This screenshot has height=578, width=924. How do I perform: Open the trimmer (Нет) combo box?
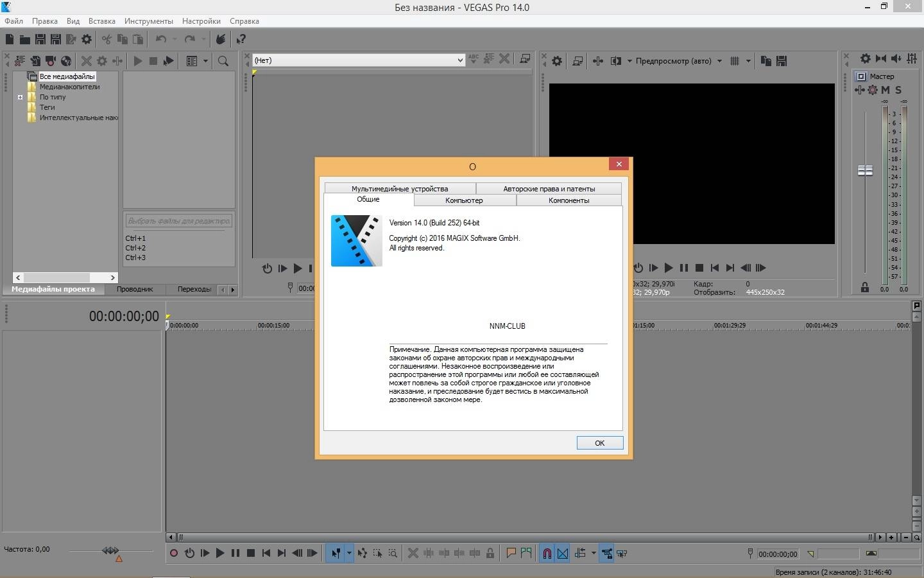tap(359, 60)
